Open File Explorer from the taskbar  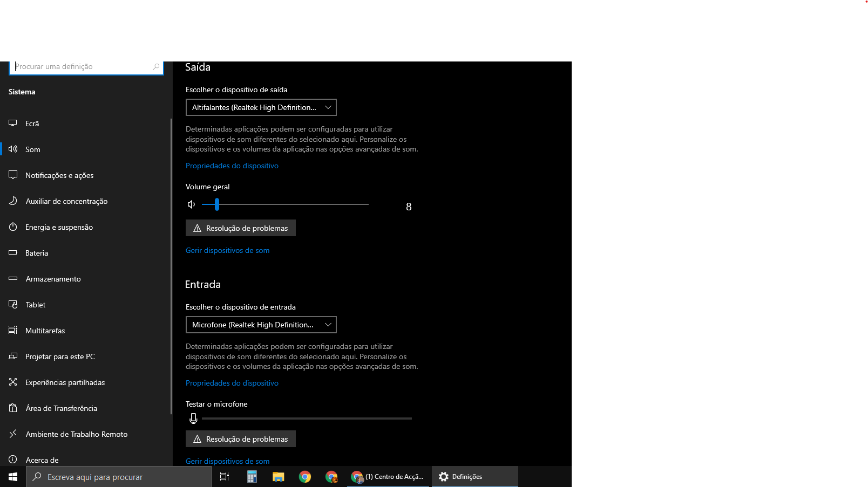pos(278,477)
